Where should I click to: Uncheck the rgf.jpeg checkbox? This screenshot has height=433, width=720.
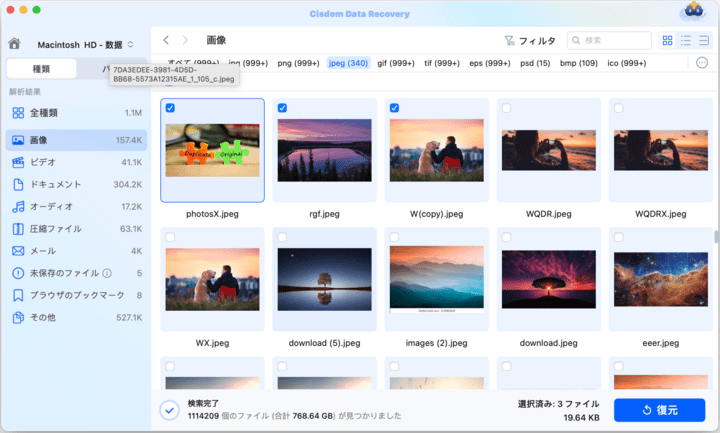pos(282,108)
